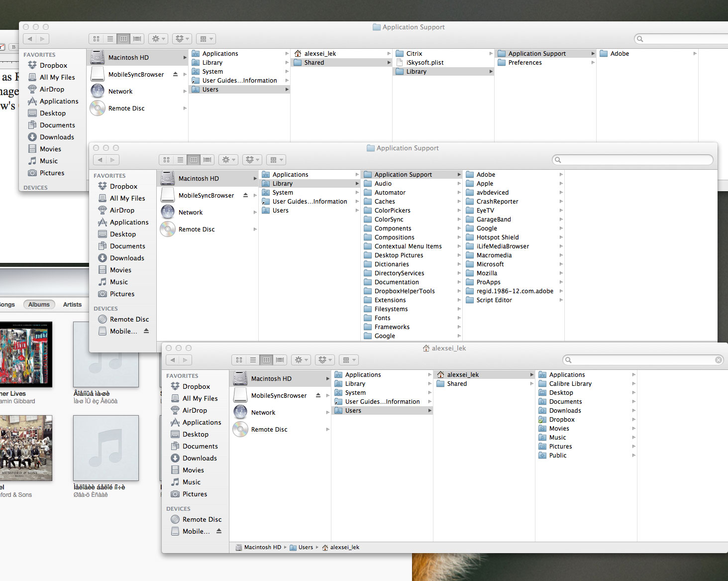Screen dimensions: 728x581
Task: Open the gear action menu
Action: tap(301, 359)
